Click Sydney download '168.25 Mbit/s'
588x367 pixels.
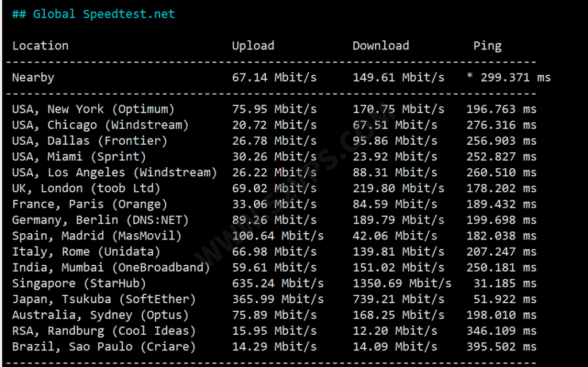pyautogui.click(x=399, y=315)
